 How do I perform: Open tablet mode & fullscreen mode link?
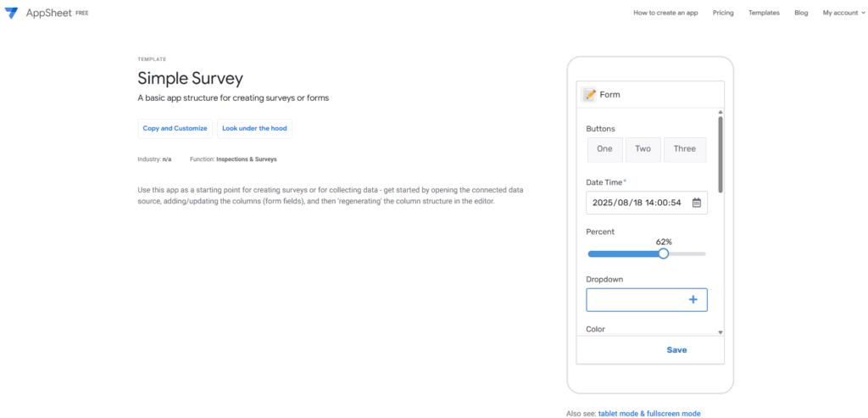(x=649, y=413)
